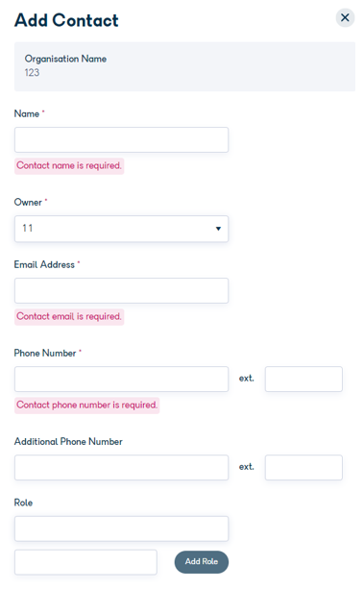Click the Phone Number input
364x590 pixels.
[x=121, y=379]
